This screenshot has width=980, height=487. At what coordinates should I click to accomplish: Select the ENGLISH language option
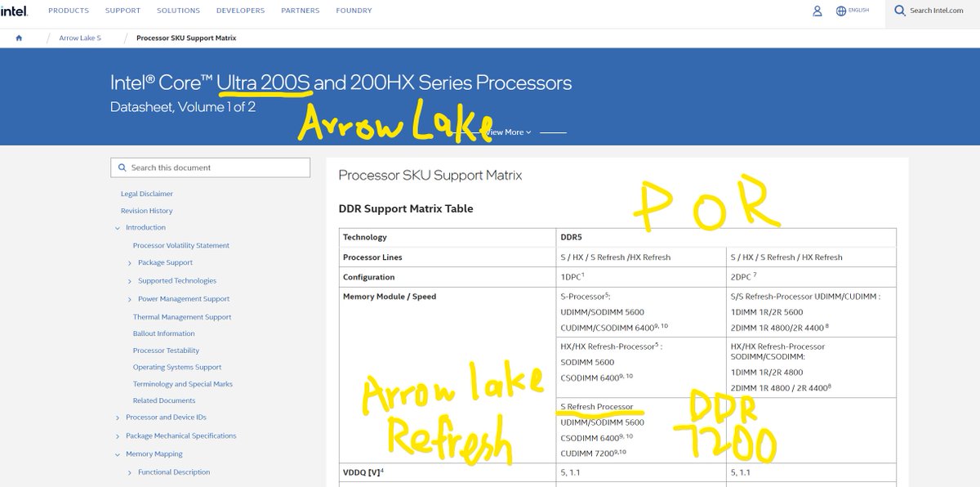858,11
